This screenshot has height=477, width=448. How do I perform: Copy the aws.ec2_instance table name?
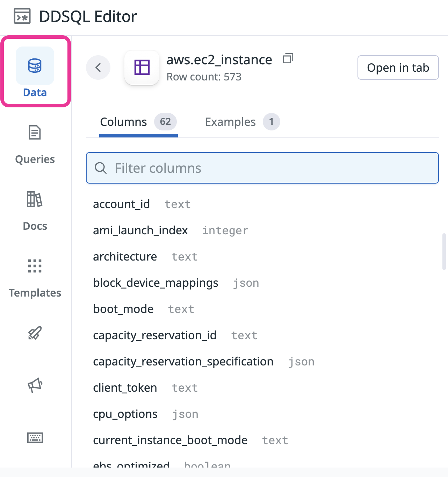[288, 59]
